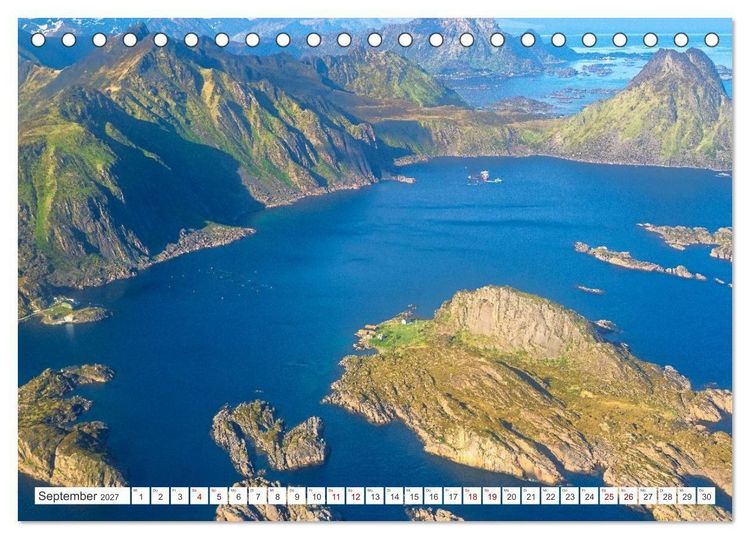Image resolution: width=750 pixels, height=539 pixels.
Task: Select red weekend day 5
Action: click(219, 496)
